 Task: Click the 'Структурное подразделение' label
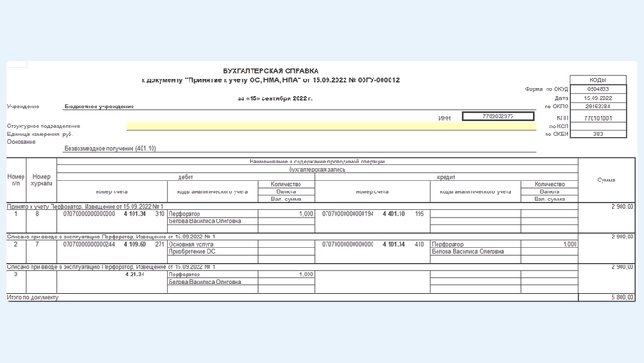[x=43, y=126]
